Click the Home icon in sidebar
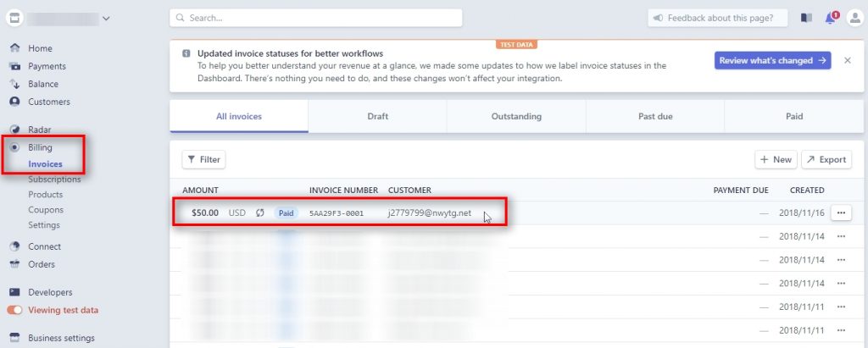868x348 pixels. coord(14,48)
